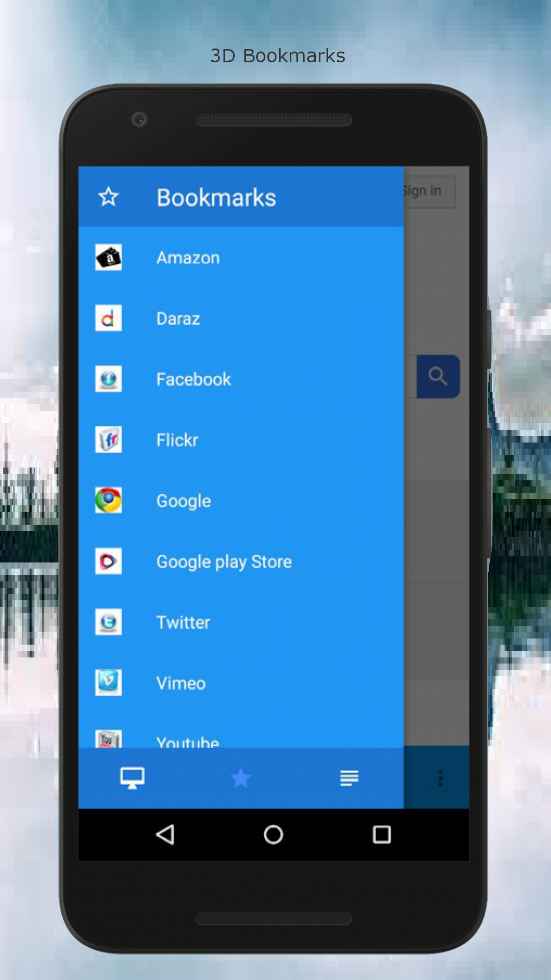
Task: Open the Google play Store icon
Action: click(108, 561)
